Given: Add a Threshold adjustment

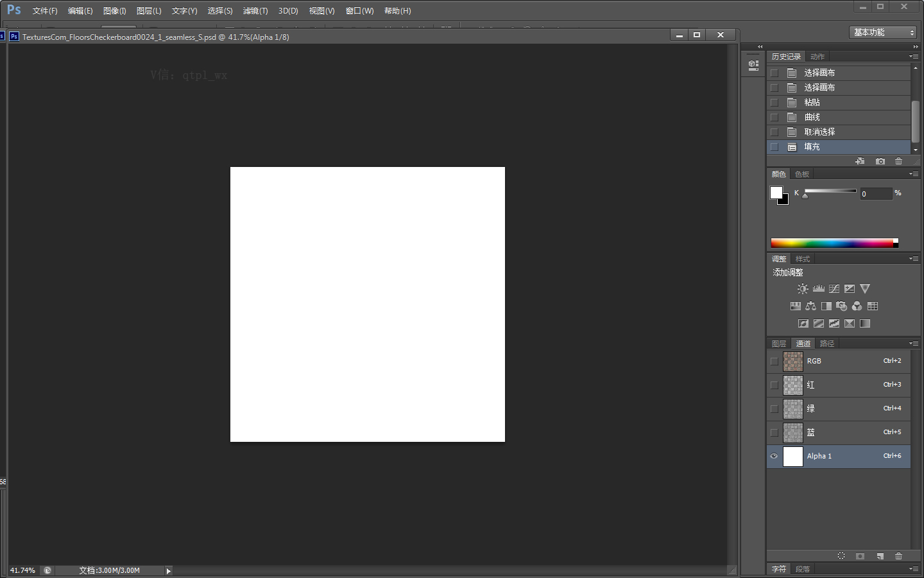Looking at the screenshot, I should (834, 324).
